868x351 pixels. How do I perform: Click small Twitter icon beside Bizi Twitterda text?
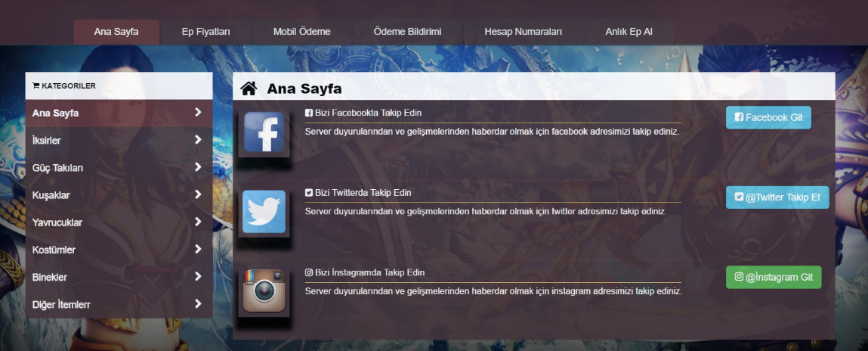click(x=309, y=193)
